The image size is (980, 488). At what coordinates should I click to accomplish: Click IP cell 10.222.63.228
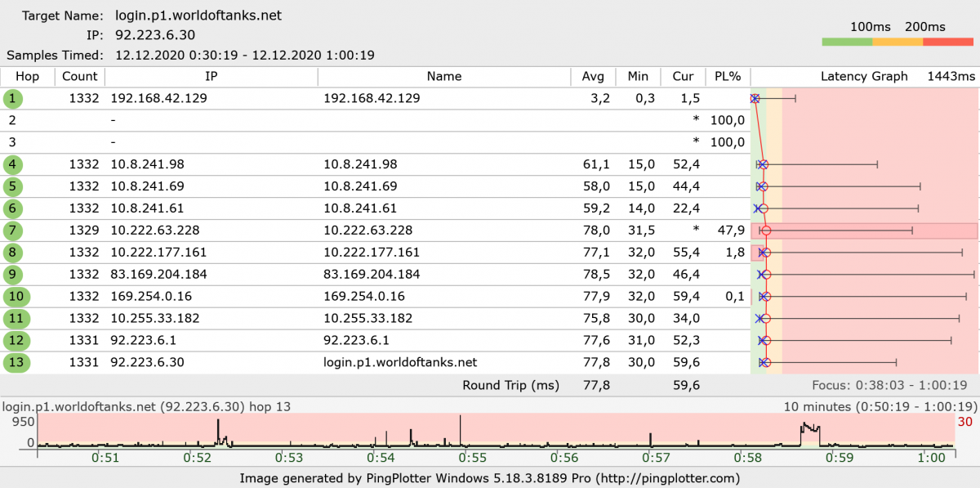tap(154, 231)
